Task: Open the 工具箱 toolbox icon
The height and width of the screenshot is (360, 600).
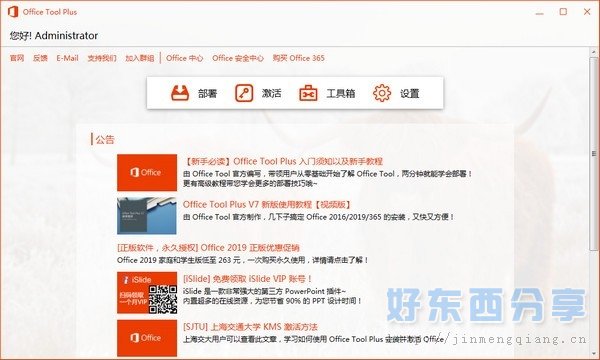Action: coord(308,93)
